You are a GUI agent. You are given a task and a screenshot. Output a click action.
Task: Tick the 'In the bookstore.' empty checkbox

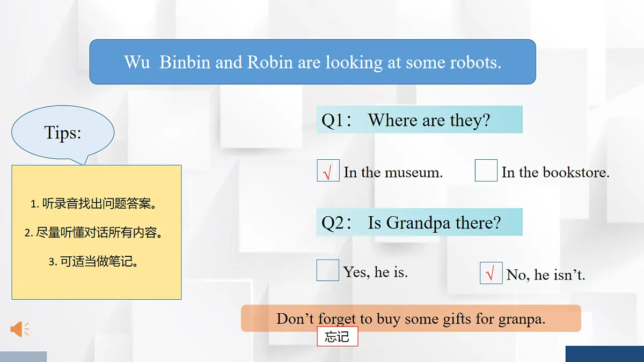coord(486,171)
